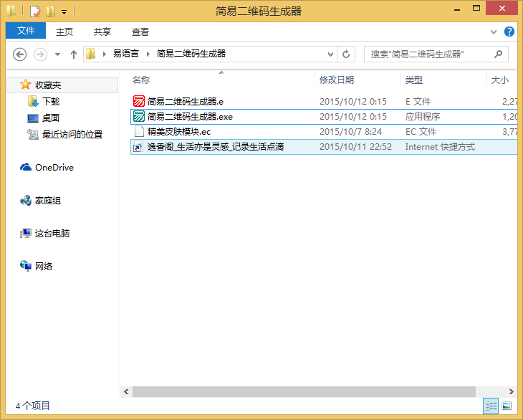Switch to the 查看 ribbon tab
The width and height of the screenshot is (523, 420).
tap(140, 32)
